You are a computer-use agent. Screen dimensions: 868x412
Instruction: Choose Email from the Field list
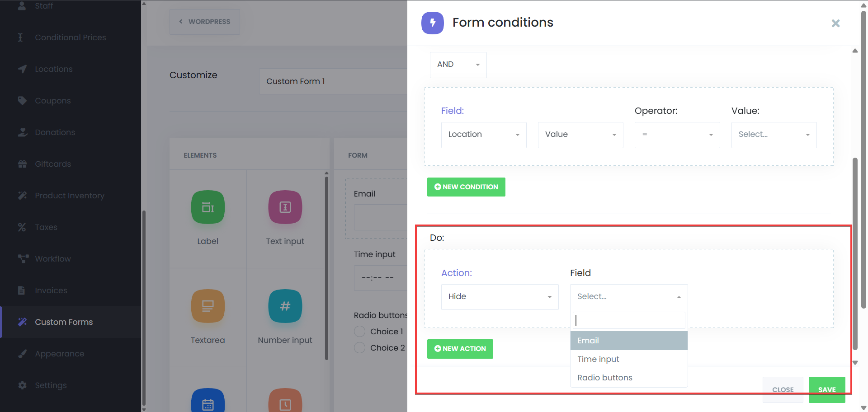(629, 341)
